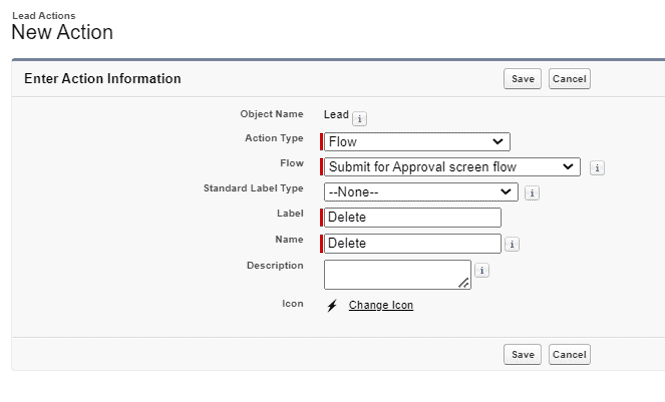Click into the Label text field
This screenshot has height=402, width=665.
pyautogui.click(x=413, y=218)
